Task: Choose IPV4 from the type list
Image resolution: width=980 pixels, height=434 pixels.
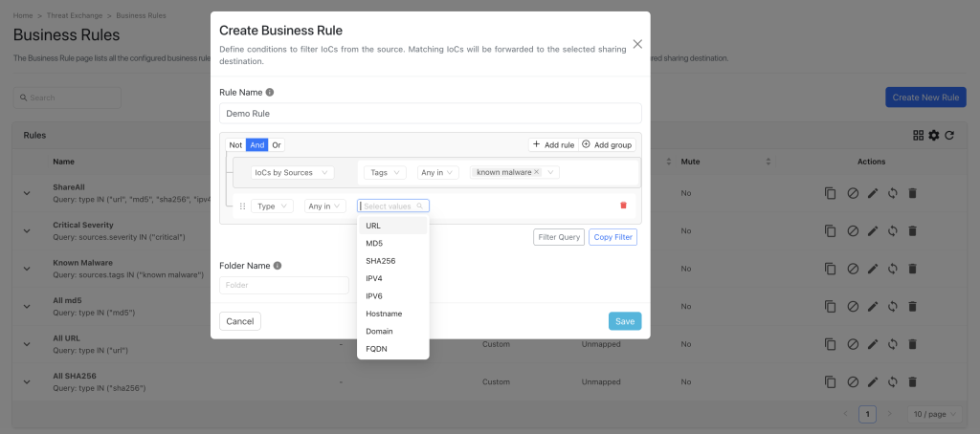Action: tap(393, 278)
